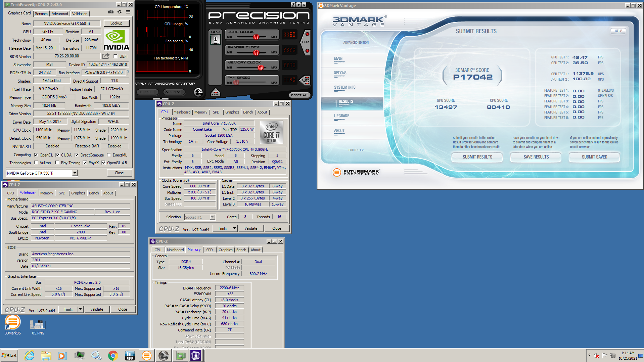The width and height of the screenshot is (644, 362).
Task: Click Validate in the CPU-Z CPU window
Action: (x=251, y=228)
